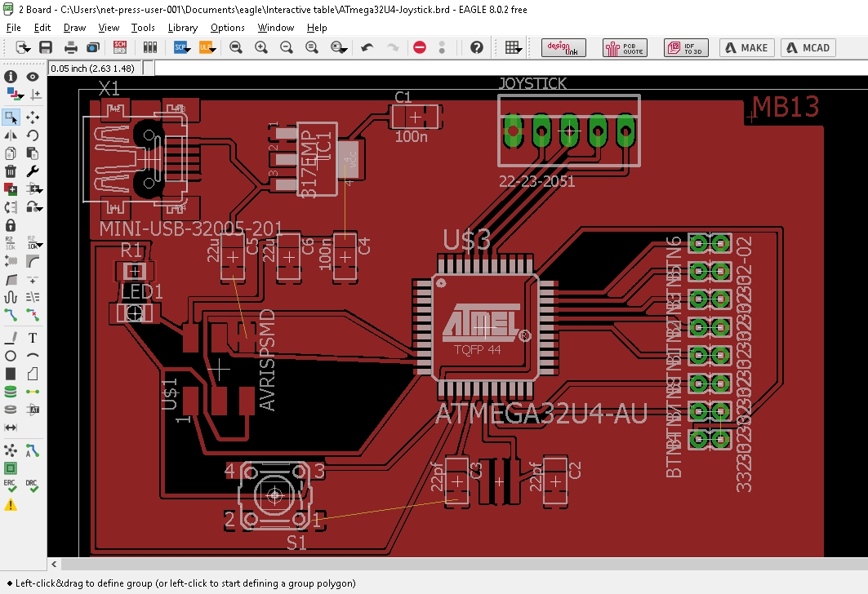Select the Route airwire tool
Screen dimensions: 868x594
11,314
